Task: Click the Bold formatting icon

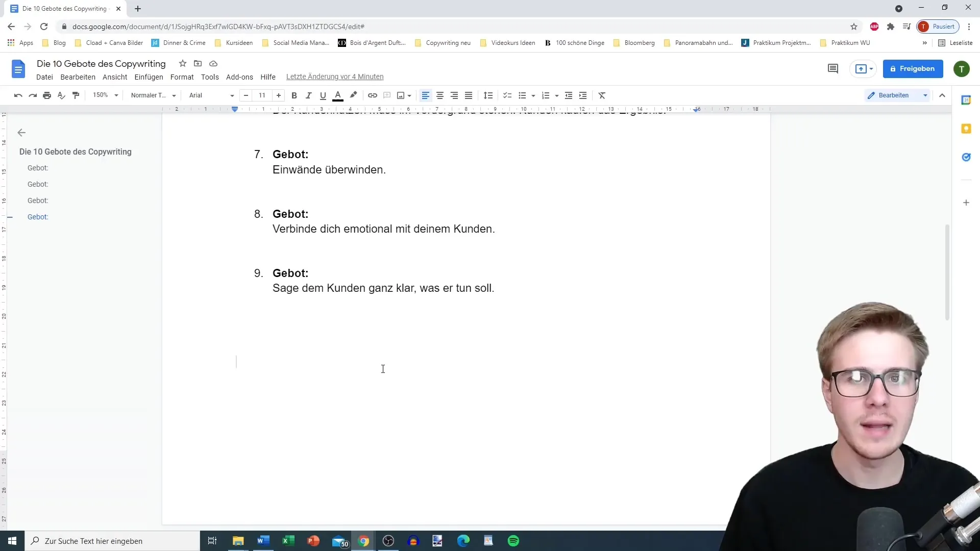Action: coord(293,95)
